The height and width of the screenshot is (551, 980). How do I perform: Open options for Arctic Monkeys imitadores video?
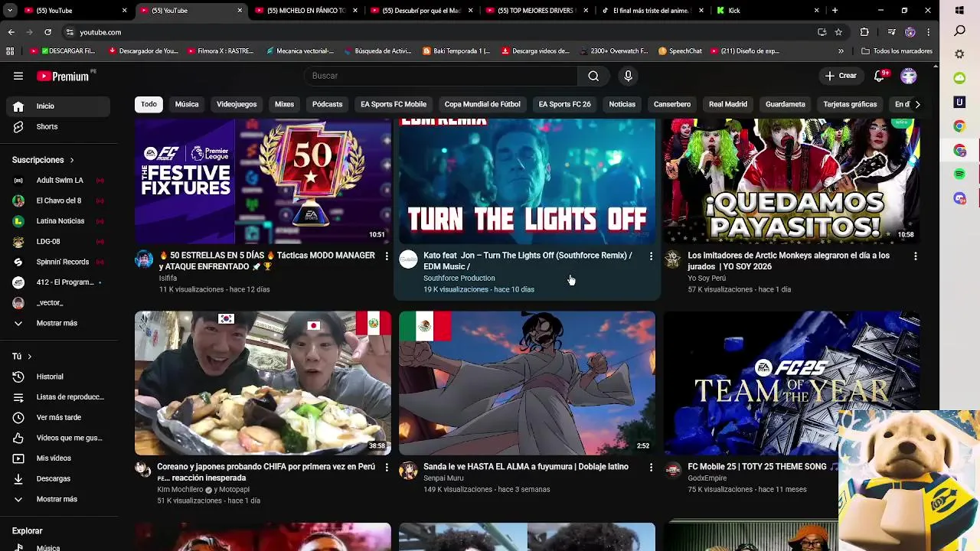pos(915,256)
